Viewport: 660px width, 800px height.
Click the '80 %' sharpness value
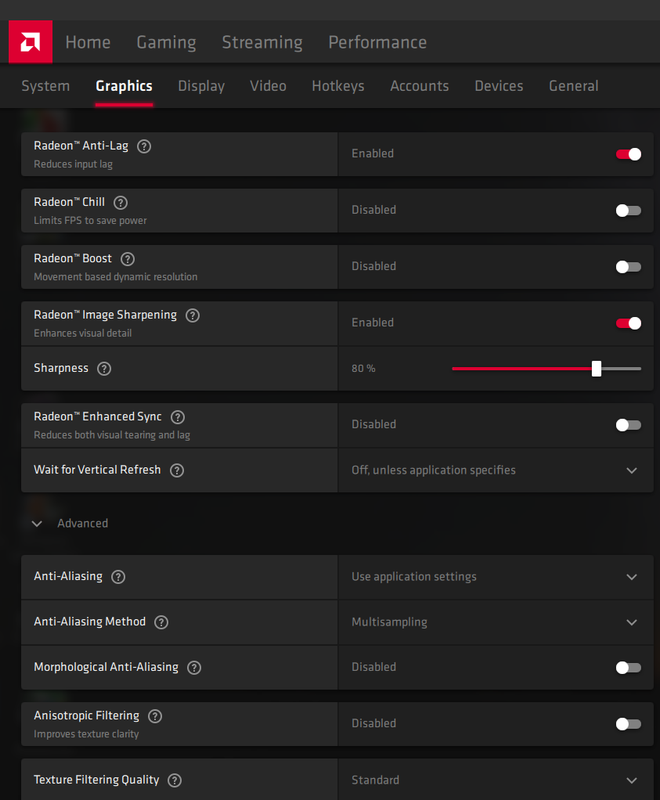click(363, 368)
